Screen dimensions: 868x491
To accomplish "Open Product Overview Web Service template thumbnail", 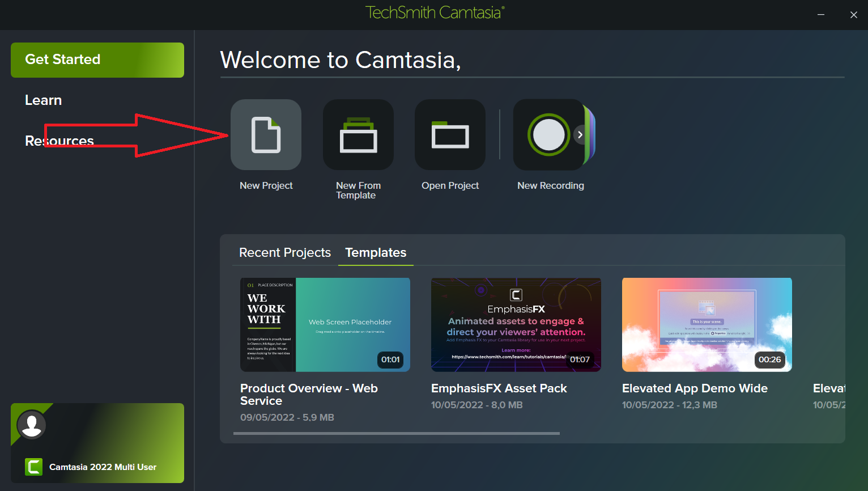I will pos(325,325).
